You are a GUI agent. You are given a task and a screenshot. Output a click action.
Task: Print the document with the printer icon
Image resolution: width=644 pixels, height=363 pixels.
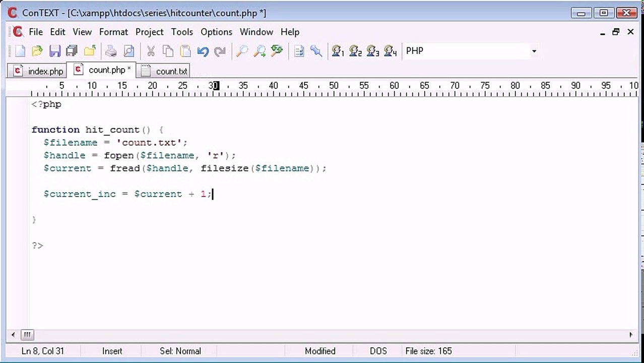(111, 51)
